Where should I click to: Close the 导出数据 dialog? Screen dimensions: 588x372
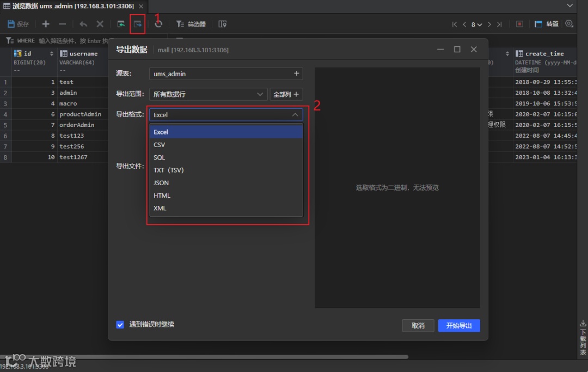474,50
